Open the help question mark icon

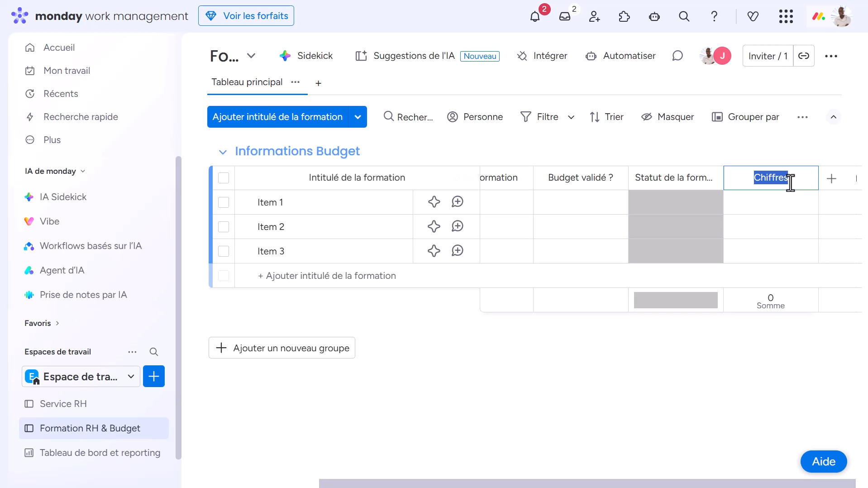(714, 17)
